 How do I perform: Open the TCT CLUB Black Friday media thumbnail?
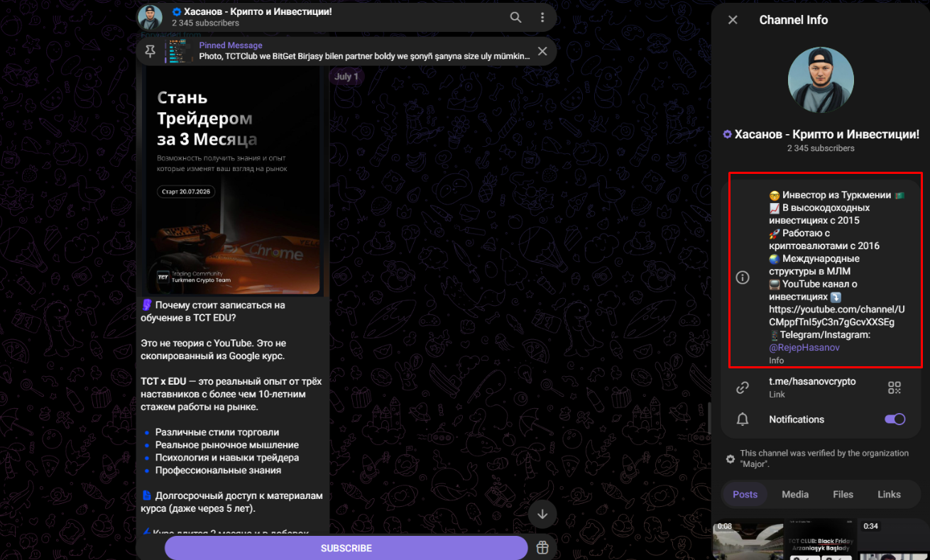(x=821, y=539)
